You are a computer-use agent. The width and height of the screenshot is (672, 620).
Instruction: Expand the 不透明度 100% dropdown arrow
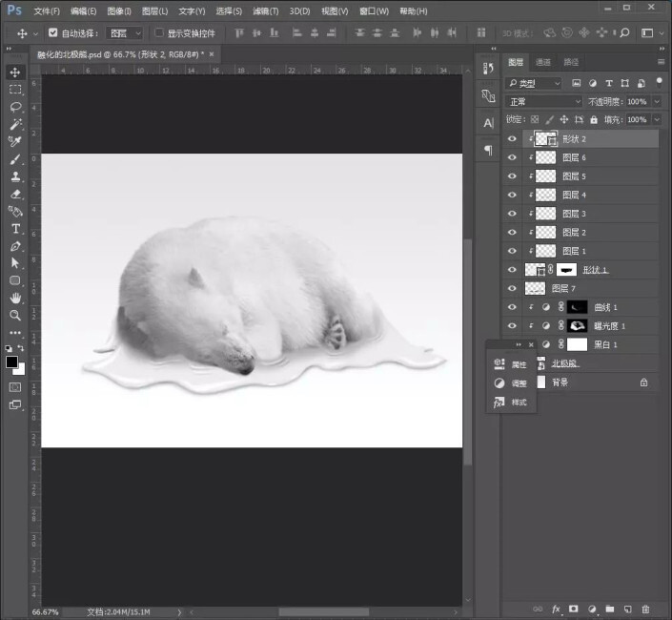[656, 101]
